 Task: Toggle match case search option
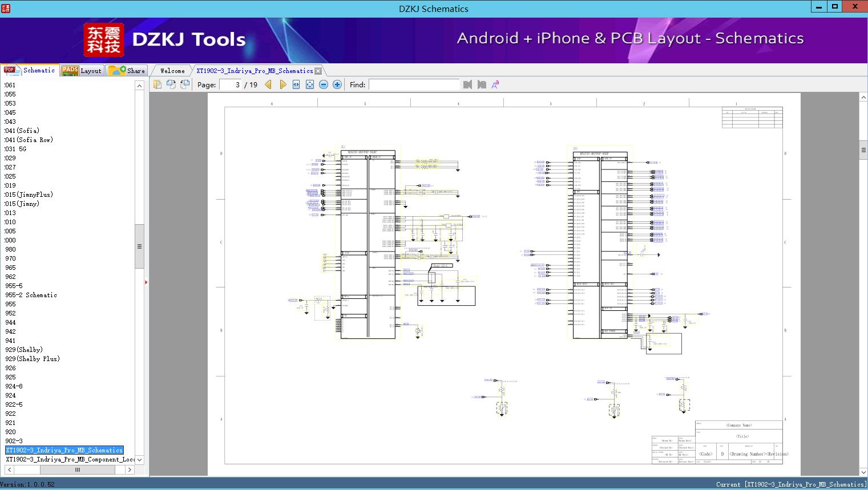point(495,84)
